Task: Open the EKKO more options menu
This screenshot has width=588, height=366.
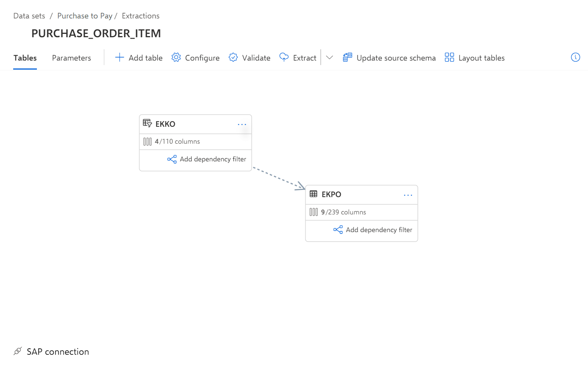Action: tap(242, 124)
